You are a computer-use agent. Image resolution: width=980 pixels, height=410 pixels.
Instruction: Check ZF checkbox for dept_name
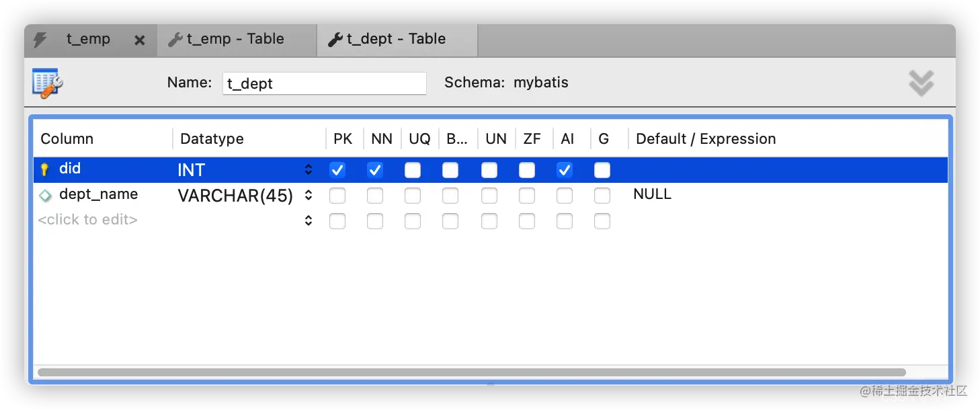point(527,196)
